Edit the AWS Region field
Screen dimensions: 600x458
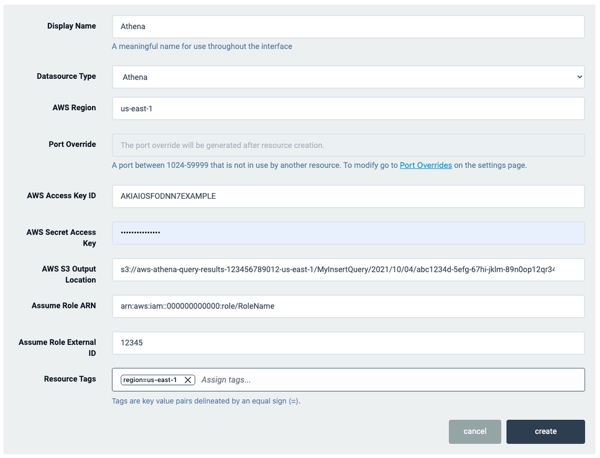348,108
